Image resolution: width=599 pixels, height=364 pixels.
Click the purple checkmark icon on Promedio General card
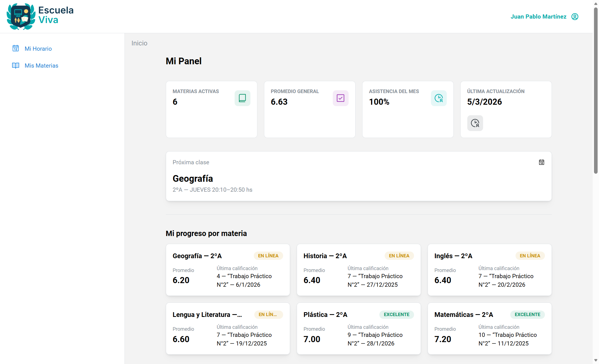pos(341,98)
